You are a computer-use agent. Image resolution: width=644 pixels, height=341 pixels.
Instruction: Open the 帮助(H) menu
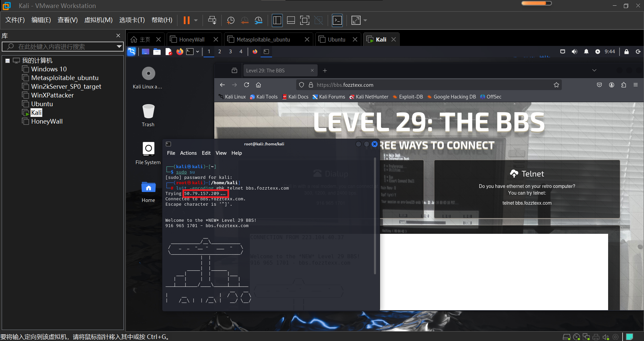tap(162, 20)
